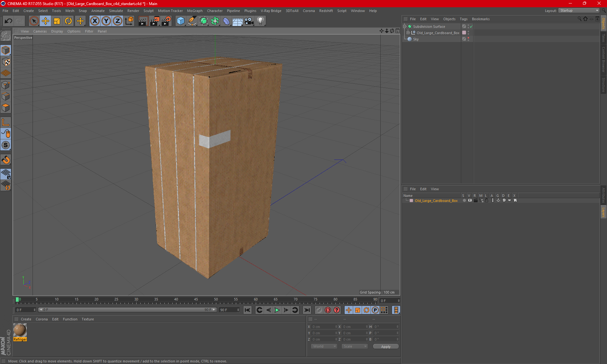The width and height of the screenshot is (607, 364).
Task: Activate the Move tool
Action: (46, 21)
